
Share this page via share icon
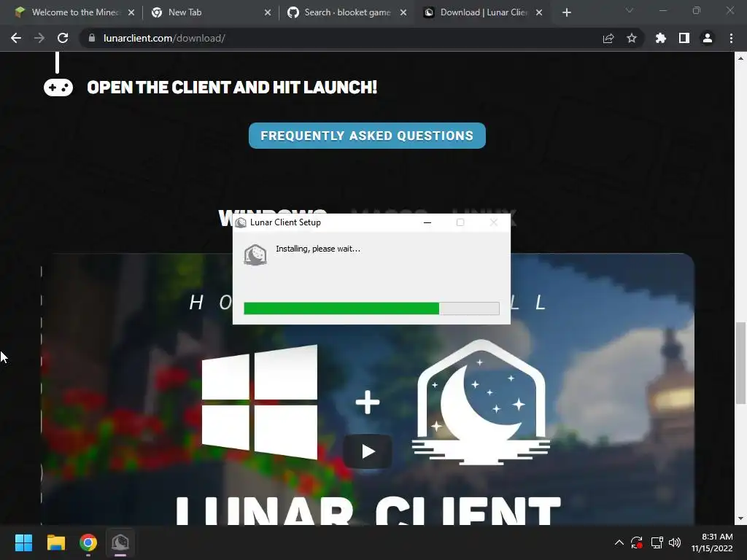tap(608, 38)
